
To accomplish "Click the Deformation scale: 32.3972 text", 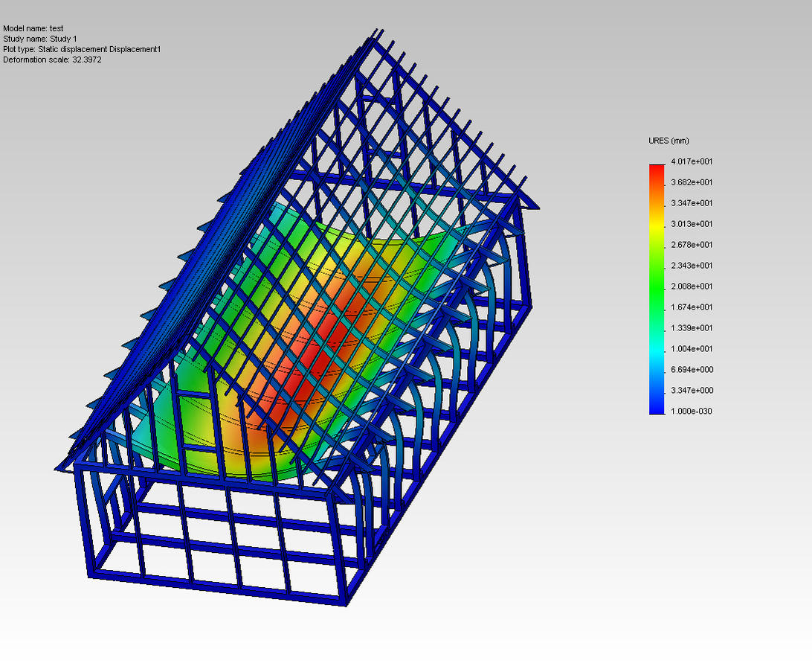I will point(52,60).
